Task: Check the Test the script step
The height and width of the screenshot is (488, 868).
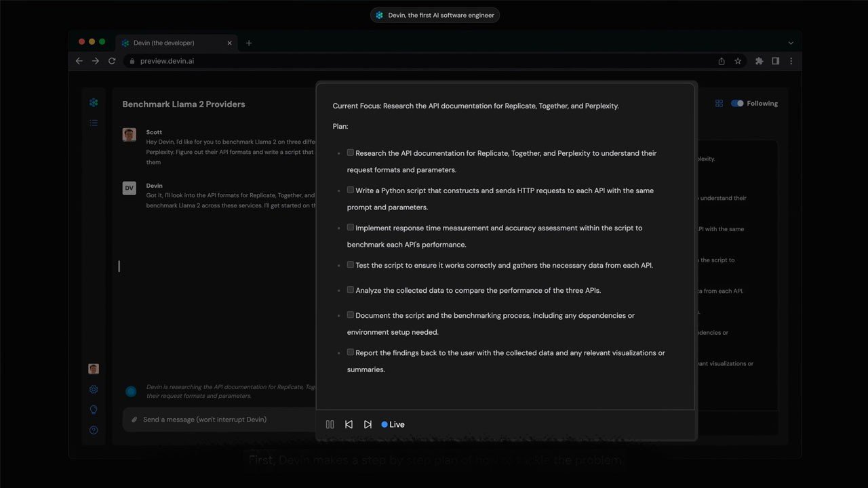Action: 351,264
